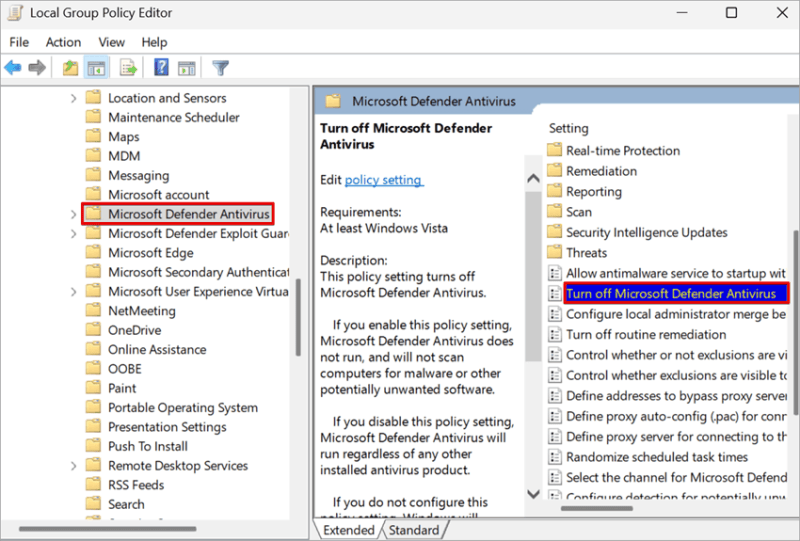The image size is (800, 541).
Task: Click the folder icon beside Microsoft Edge
Action: [93, 253]
